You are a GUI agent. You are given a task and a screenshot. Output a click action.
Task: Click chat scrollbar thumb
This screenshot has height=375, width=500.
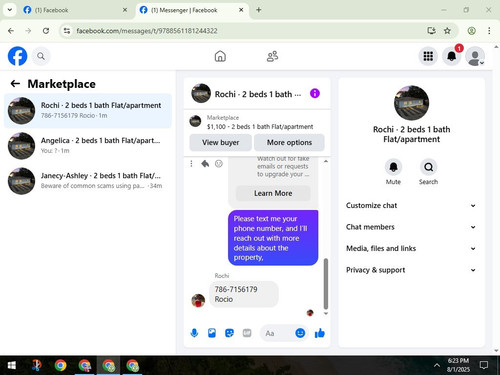326,284
